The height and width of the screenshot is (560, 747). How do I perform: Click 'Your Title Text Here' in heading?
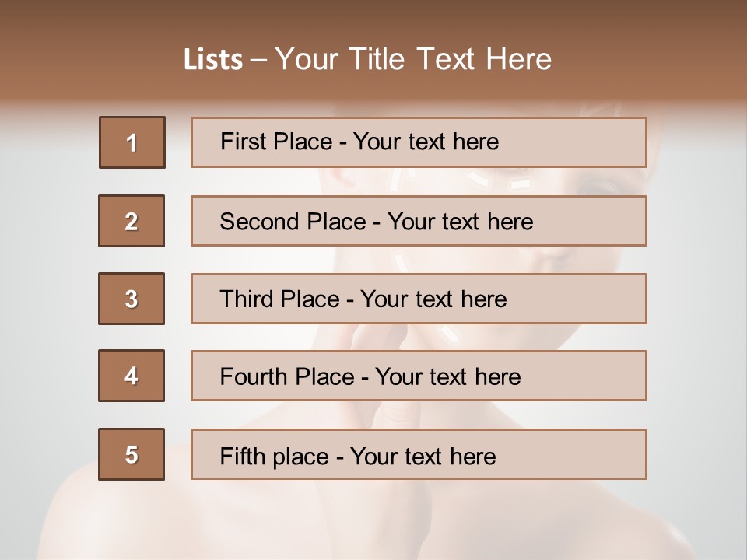pos(413,59)
